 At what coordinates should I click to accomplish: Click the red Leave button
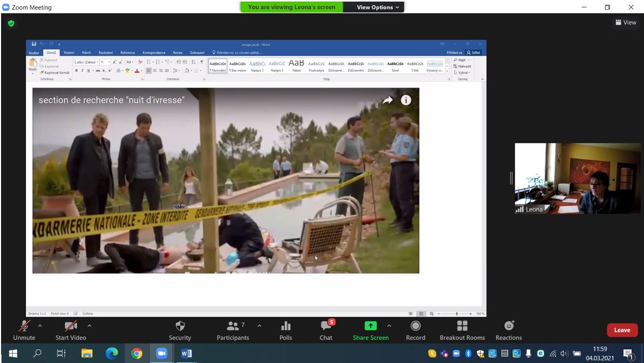tap(622, 330)
